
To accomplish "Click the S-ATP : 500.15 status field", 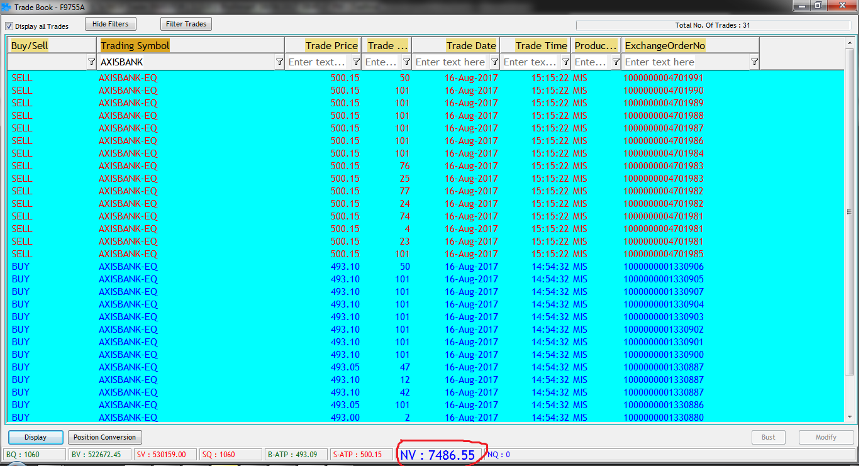I will coord(362,455).
